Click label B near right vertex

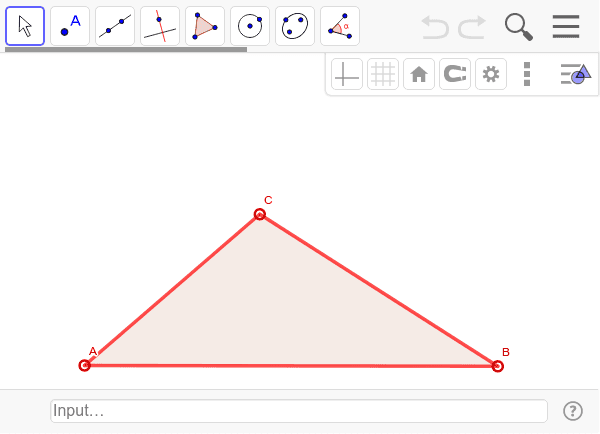point(505,352)
